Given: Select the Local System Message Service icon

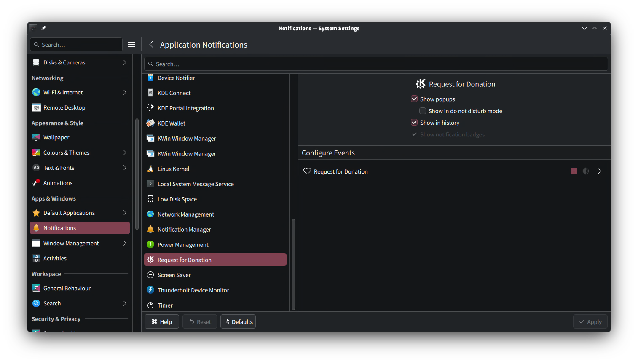Looking at the screenshot, I should coord(150,184).
